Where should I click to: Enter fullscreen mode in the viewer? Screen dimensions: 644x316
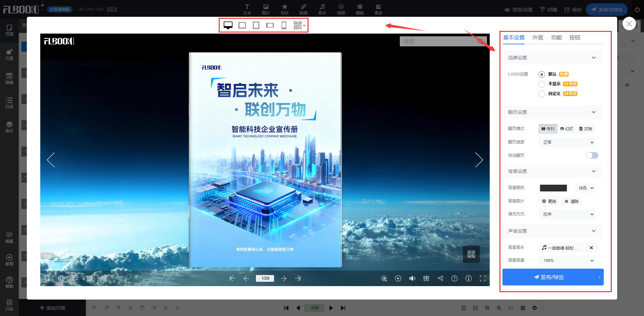pos(483,278)
